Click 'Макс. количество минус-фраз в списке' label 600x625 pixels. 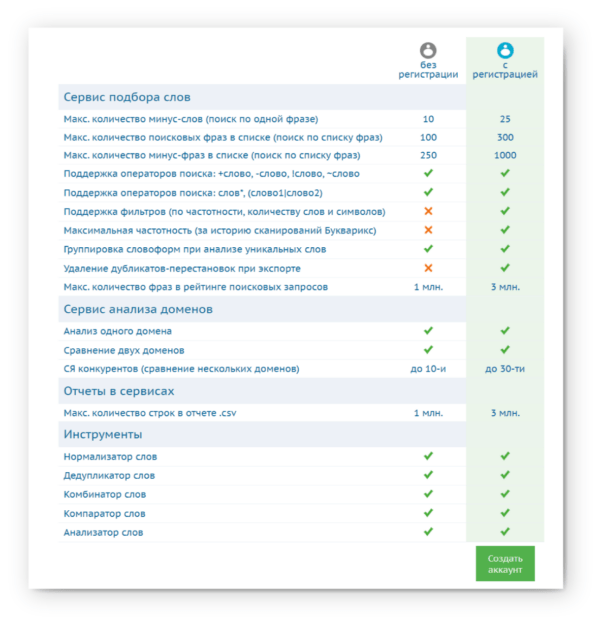(212, 155)
